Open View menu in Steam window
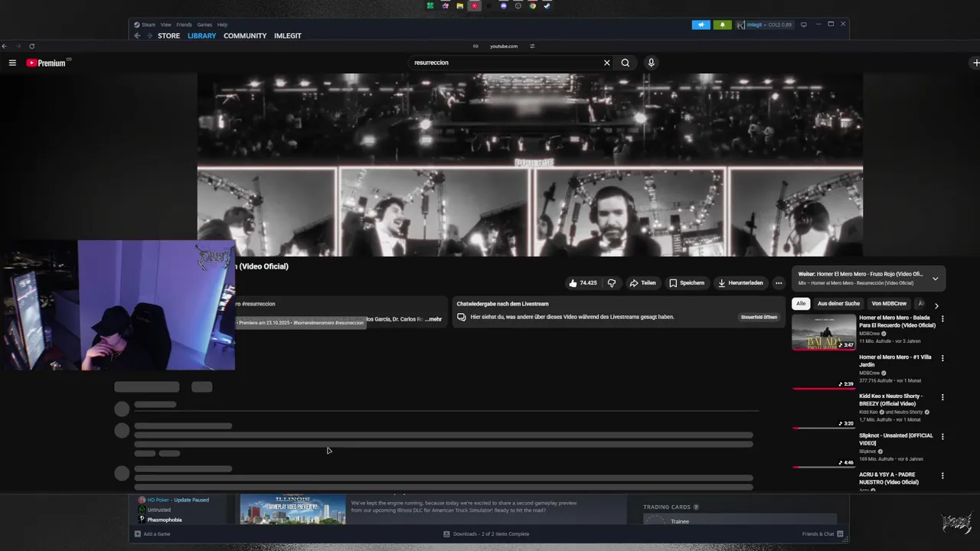The height and width of the screenshot is (551, 980). click(x=166, y=24)
